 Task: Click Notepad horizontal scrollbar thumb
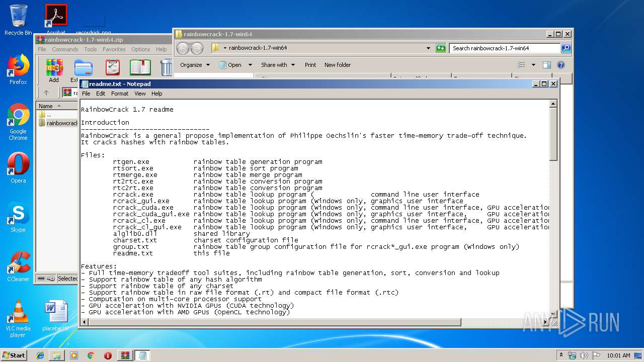point(274,322)
